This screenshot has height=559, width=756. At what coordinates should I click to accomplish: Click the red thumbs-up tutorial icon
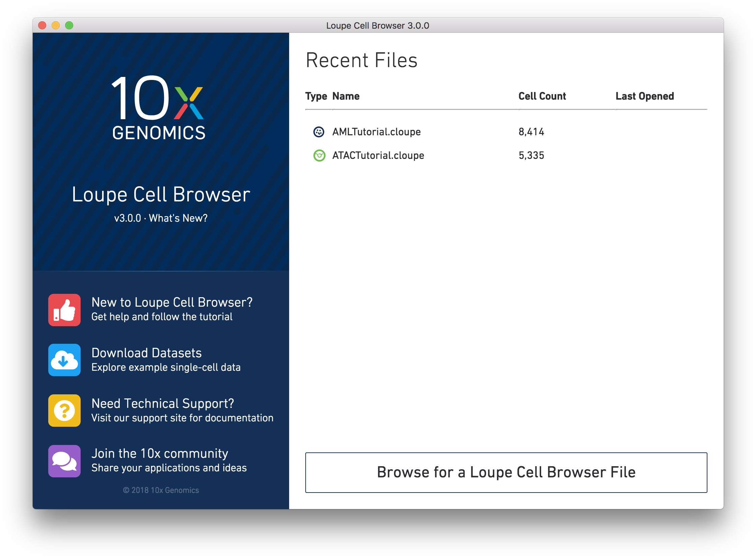tap(64, 310)
